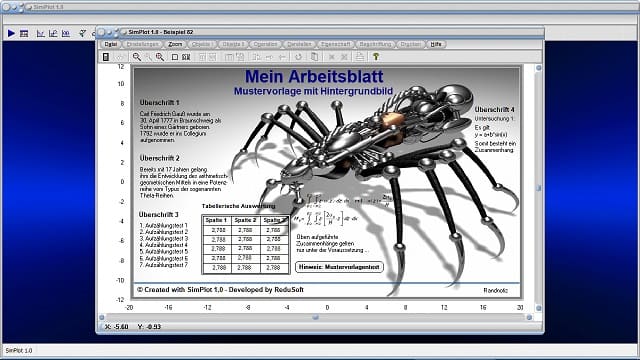Open the Eigenschaft menu
This screenshot has height=360, width=640.
pyautogui.click(x=336, y=44)
